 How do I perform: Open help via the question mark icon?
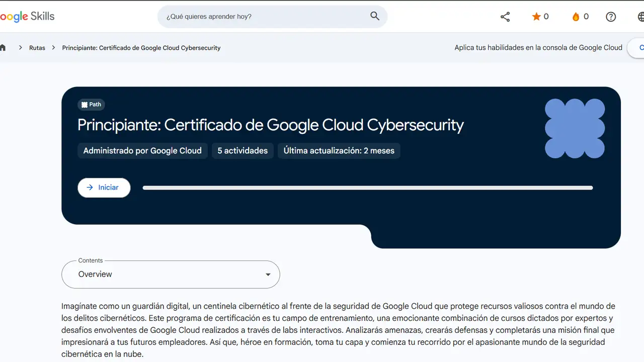tap(611, 17)
